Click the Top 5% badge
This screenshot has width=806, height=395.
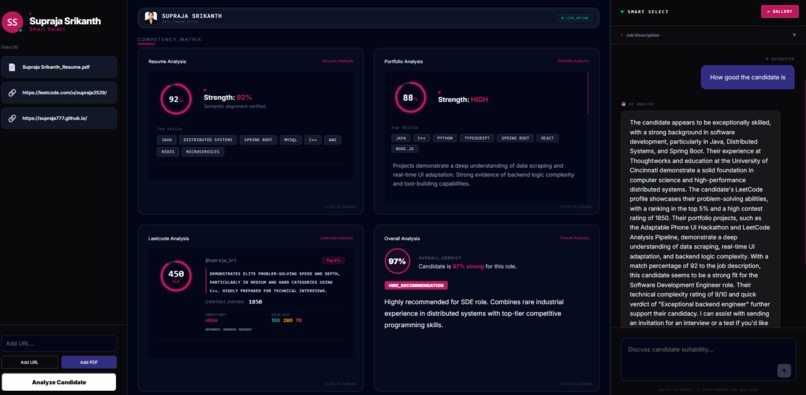(334, 260)
